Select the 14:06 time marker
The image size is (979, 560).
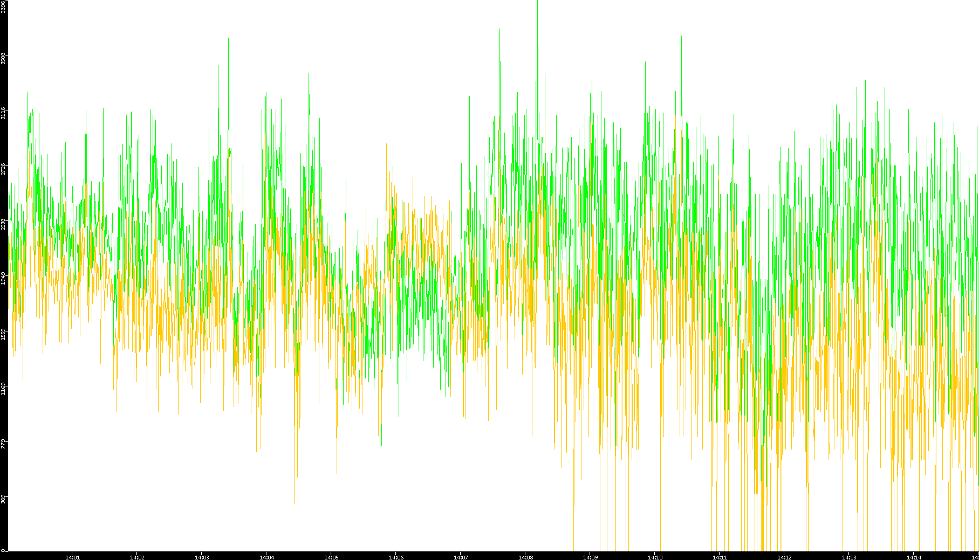coord(396,557)
